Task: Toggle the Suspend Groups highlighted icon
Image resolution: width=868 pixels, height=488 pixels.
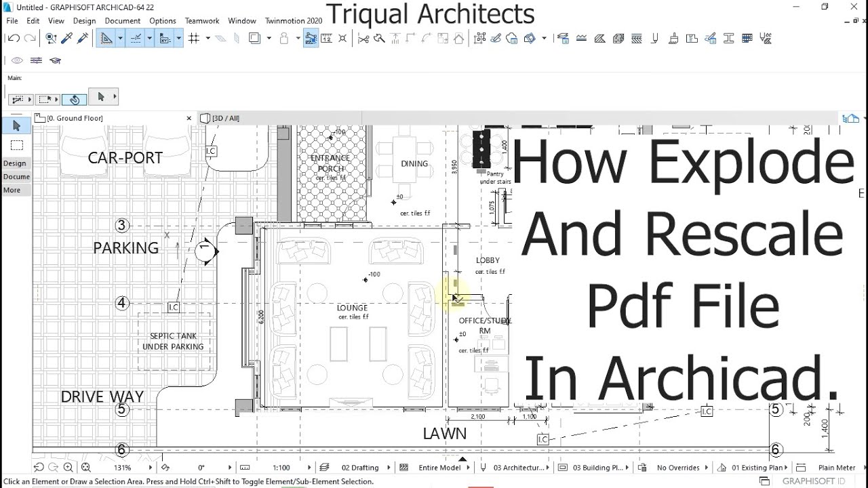Action: [x=311, y=39]
